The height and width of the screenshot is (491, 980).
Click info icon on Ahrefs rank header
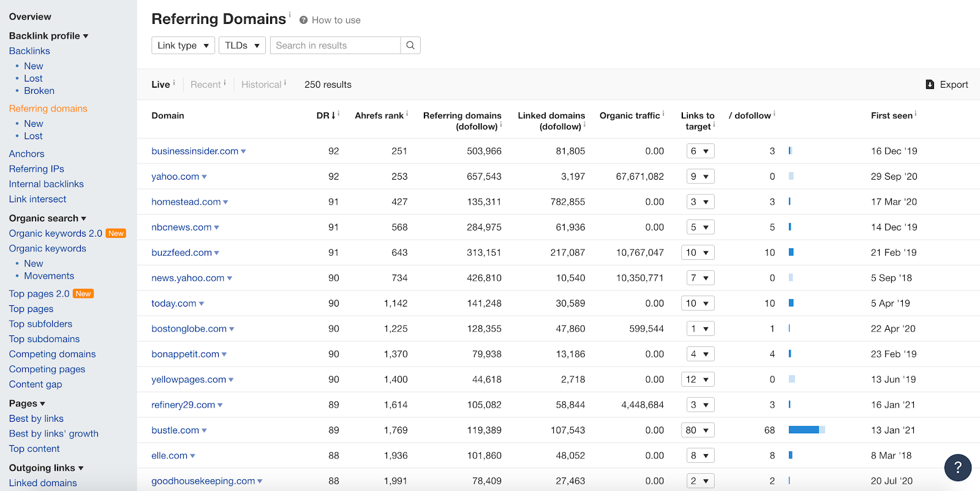[x=407, y=113]
